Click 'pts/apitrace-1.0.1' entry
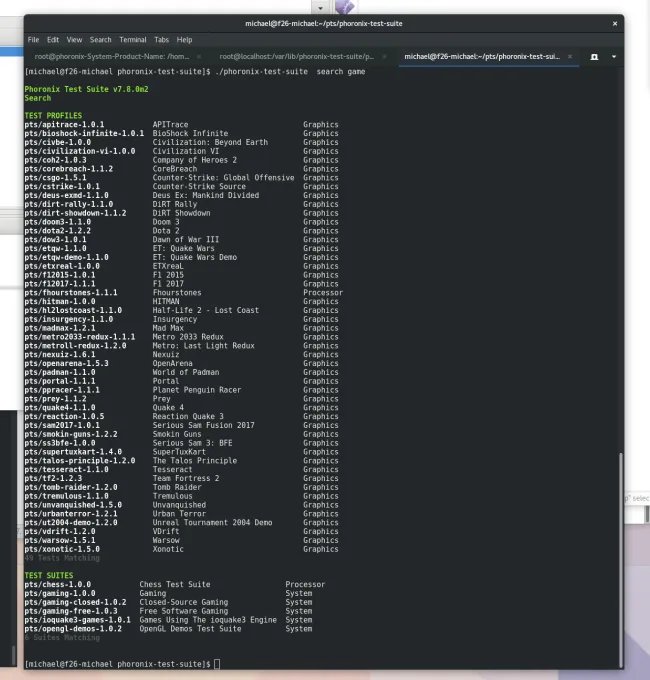Screen dimensions: 650x680 coord(64,124)
